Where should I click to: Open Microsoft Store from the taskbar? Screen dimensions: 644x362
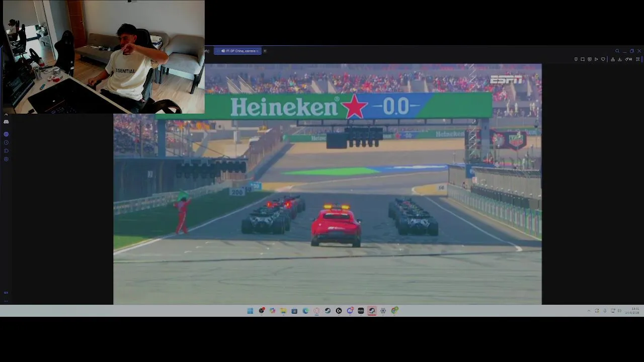point(294,311)
